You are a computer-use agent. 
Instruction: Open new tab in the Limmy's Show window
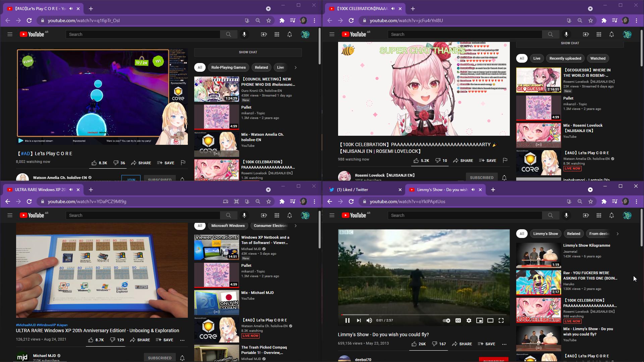click(x=493, y=190)
